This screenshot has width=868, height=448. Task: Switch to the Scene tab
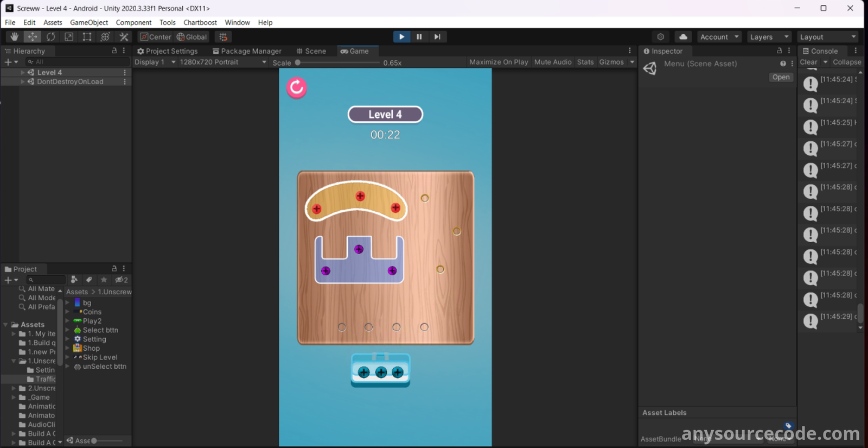[x=311, y=51]
